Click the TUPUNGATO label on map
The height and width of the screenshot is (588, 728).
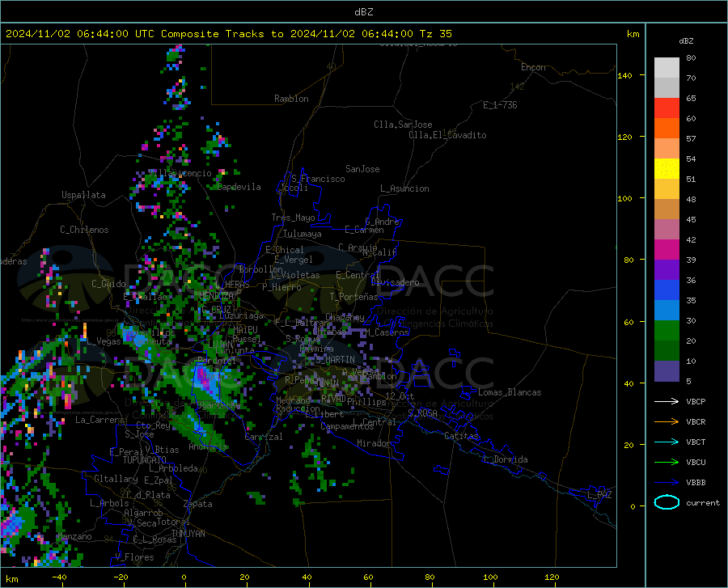[144, 460]
